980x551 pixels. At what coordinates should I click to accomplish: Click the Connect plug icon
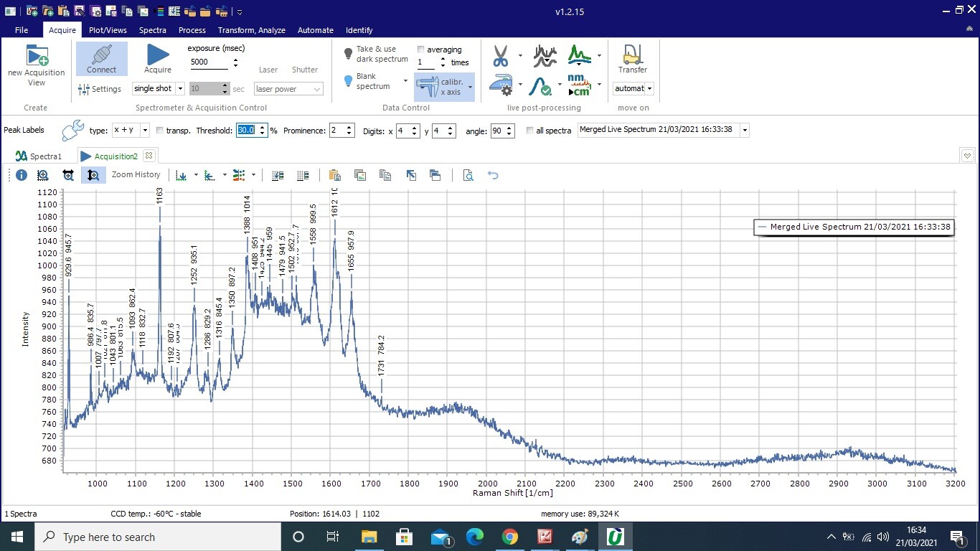101,55
